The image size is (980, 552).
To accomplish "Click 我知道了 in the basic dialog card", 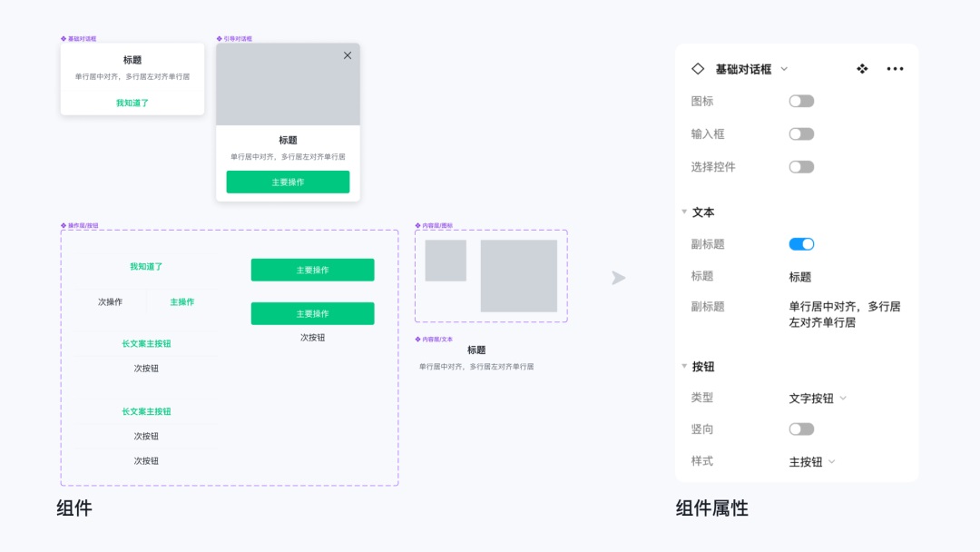I will pos(132,103).
